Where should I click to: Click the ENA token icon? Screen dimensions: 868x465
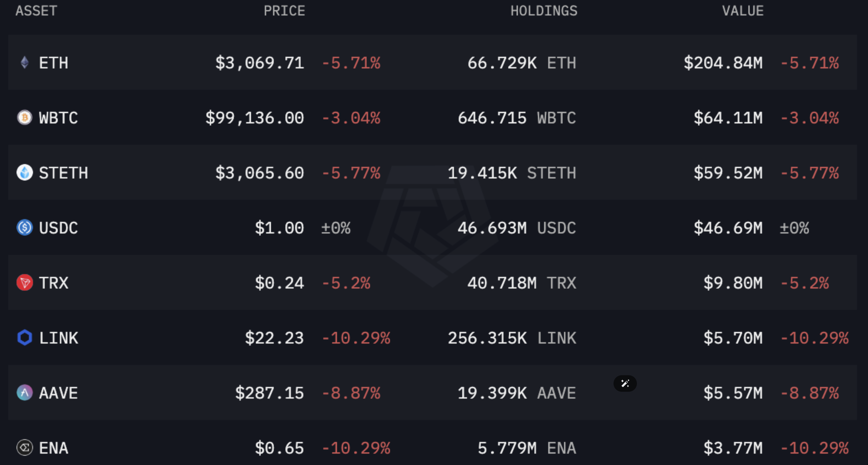[x=24, y=448]
